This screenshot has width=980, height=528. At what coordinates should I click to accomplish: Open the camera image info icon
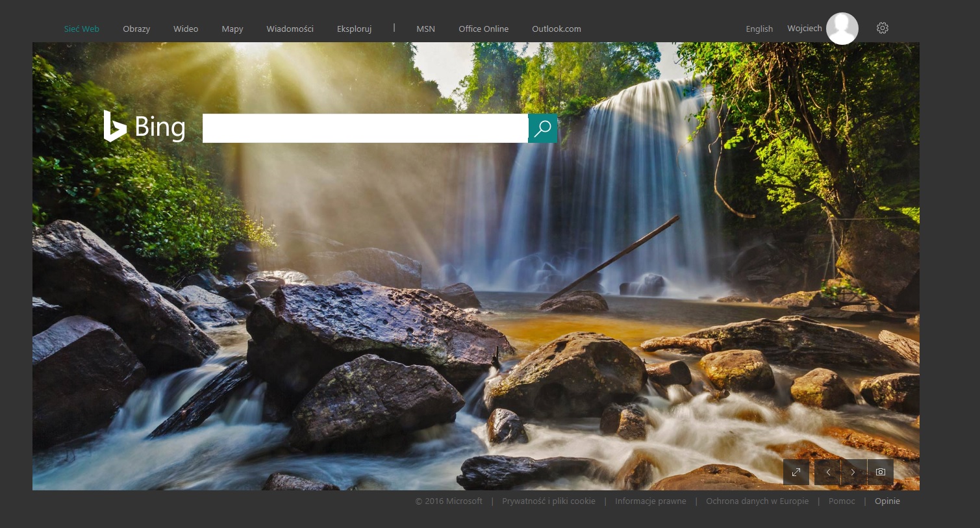pyautogui.click(x=881, y=472)
